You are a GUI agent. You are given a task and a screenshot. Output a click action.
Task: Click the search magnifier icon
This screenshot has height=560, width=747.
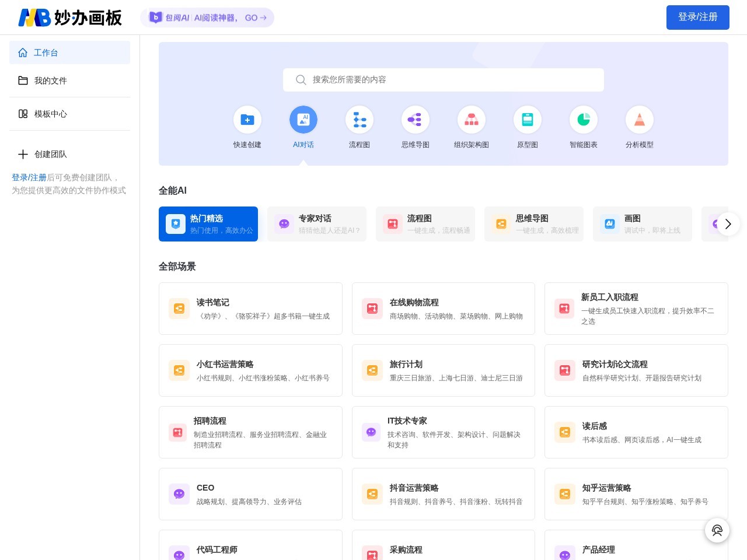click(x=301, y=80)
